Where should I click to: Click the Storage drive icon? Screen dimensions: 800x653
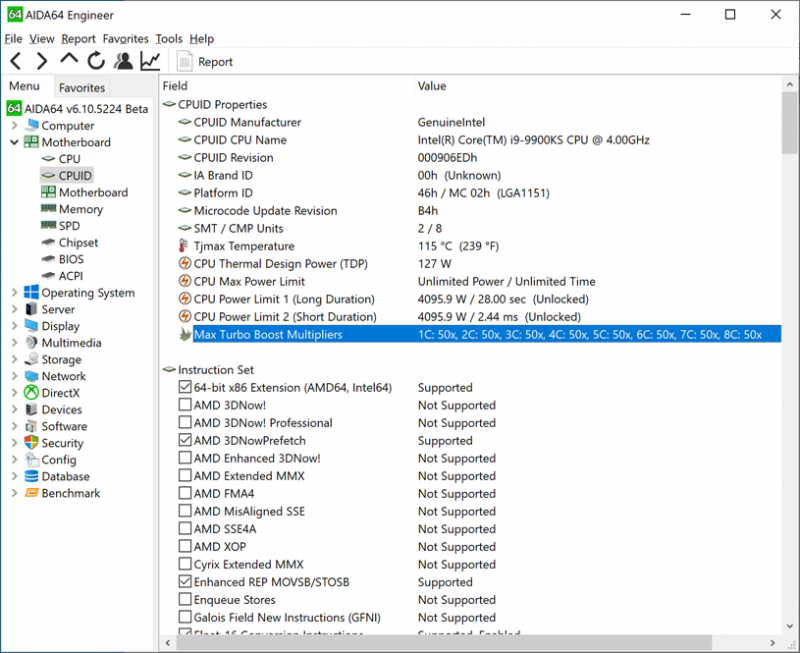pyautogui.click(x=32, y=359)
